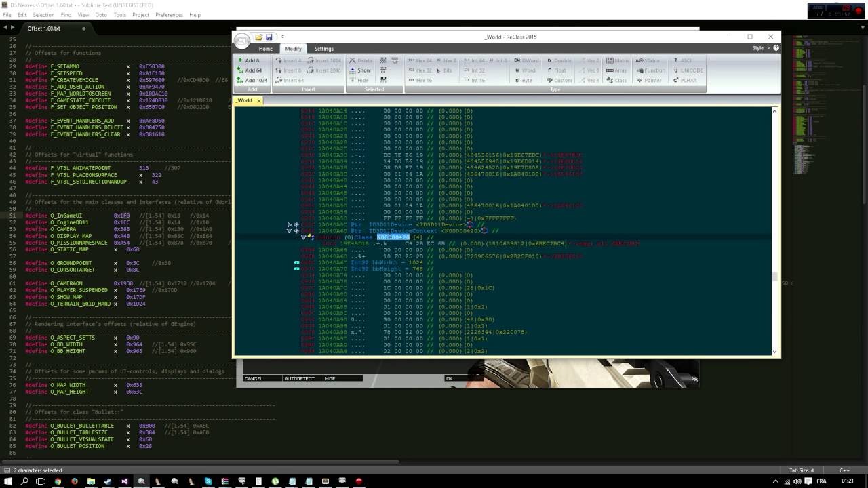The height and width of the screenshot is (488, 868).
Task: Open the Project menu in Sublime Text
Action: tap(140, 14)
